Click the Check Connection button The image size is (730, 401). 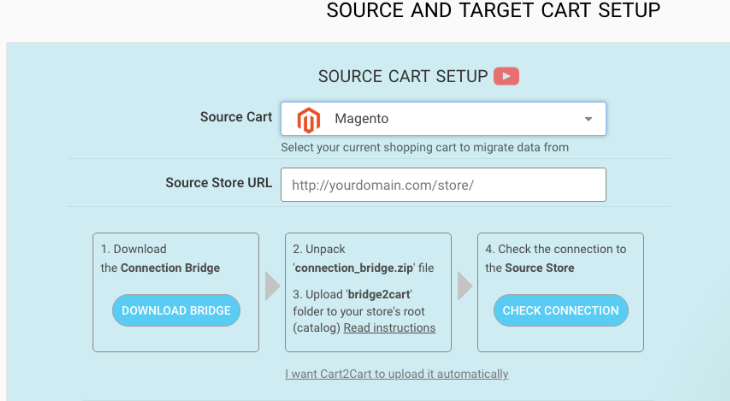point(561,311)
